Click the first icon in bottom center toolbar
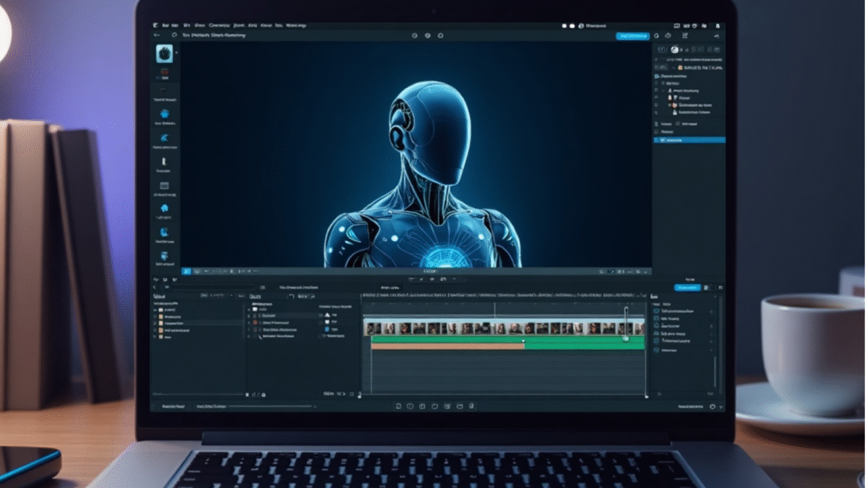The height and width of the screenshot is (488, 868). tap(398, 406)
